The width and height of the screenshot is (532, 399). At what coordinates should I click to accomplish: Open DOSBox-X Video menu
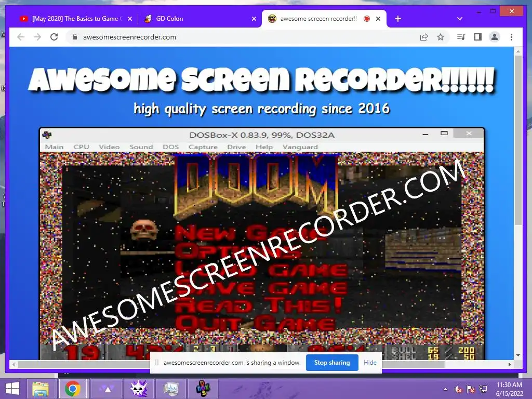tap(109, 147)
